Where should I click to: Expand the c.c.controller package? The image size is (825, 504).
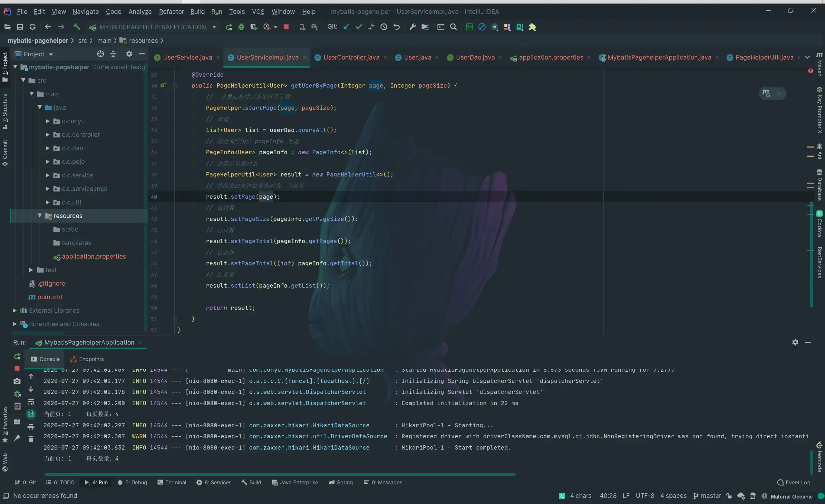point(48,135)
